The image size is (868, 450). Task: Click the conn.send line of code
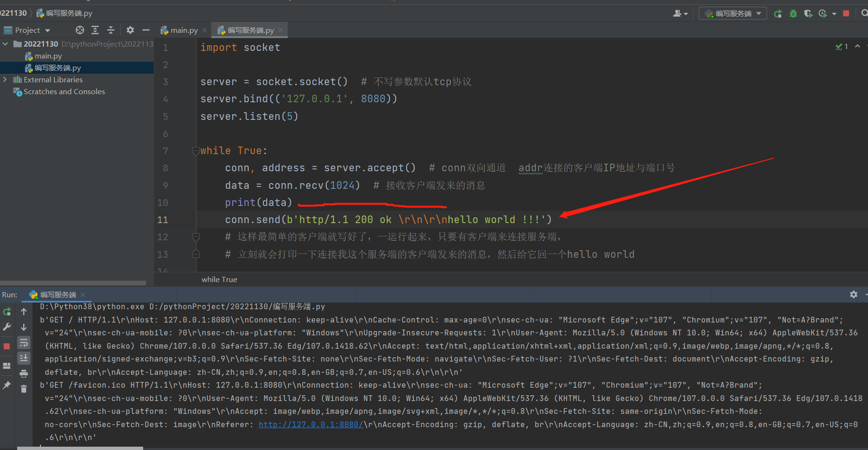[x=388, y=220]
